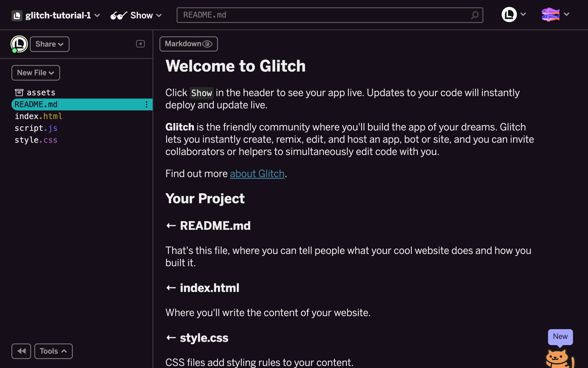The height and width of the screenshot is (368, 588).
Task: Open the README.md three-dot options menu
Action: point(146,104)
